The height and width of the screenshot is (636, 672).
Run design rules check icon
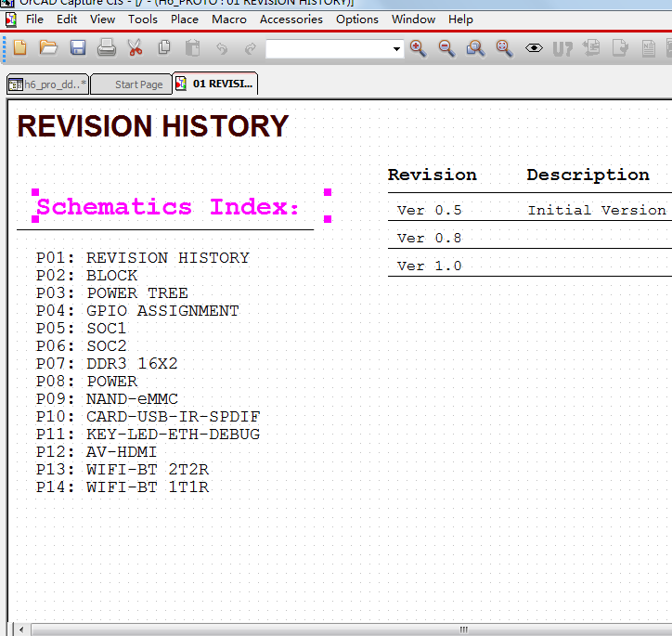pos(620,48)
